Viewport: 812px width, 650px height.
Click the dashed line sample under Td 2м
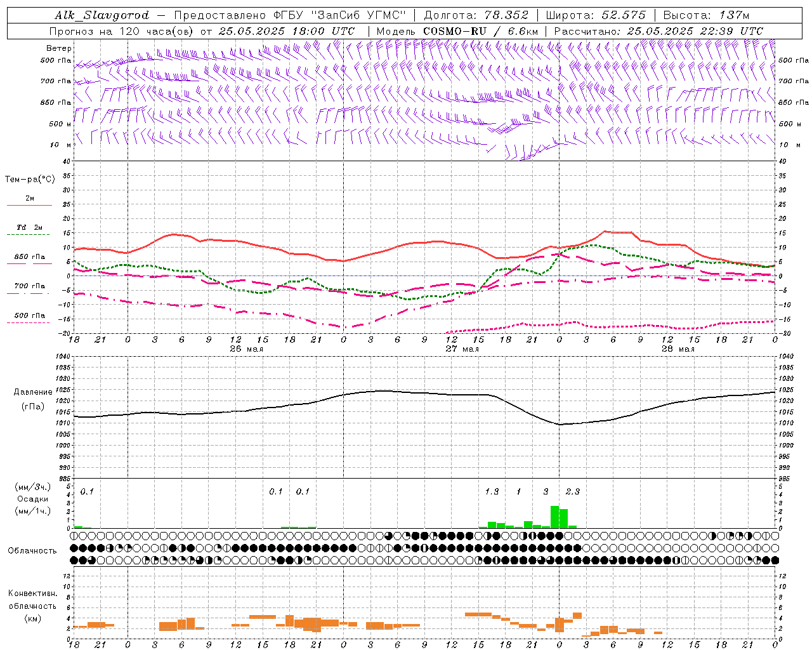pyautogui.click(x=29, y=235)
